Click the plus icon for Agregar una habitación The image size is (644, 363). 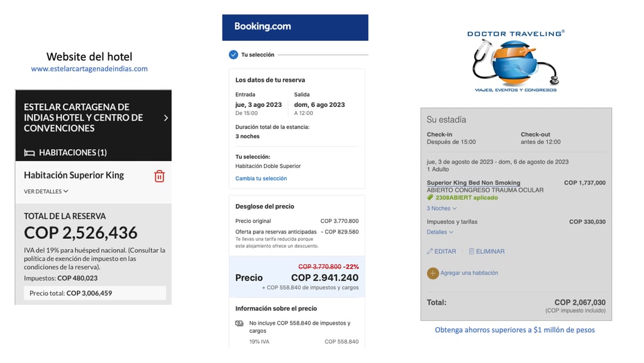(433, 273)
